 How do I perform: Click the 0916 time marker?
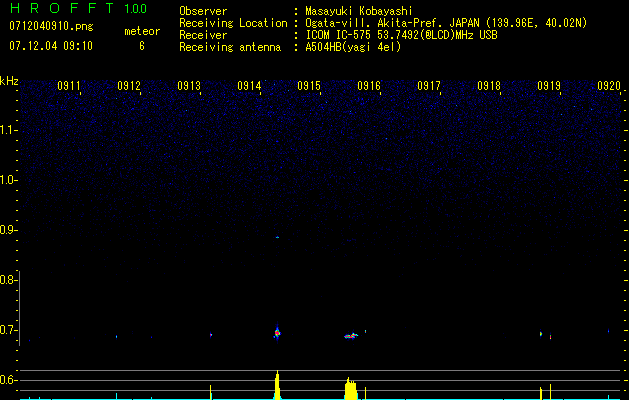pyautogui.click(x=369, y=86)
